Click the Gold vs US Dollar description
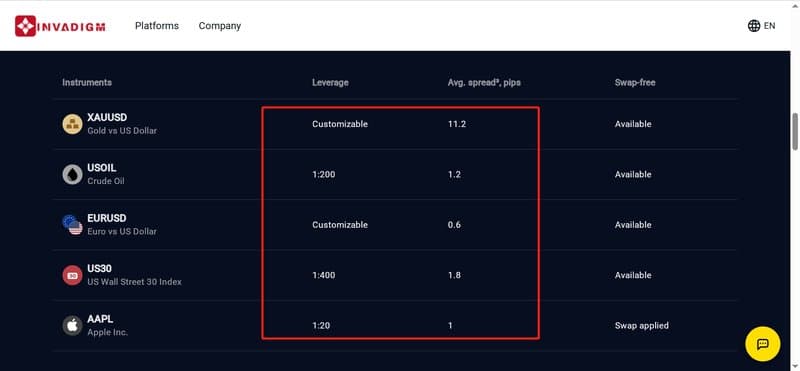This screenshot has width=800, height=371. tap(122, 131)
